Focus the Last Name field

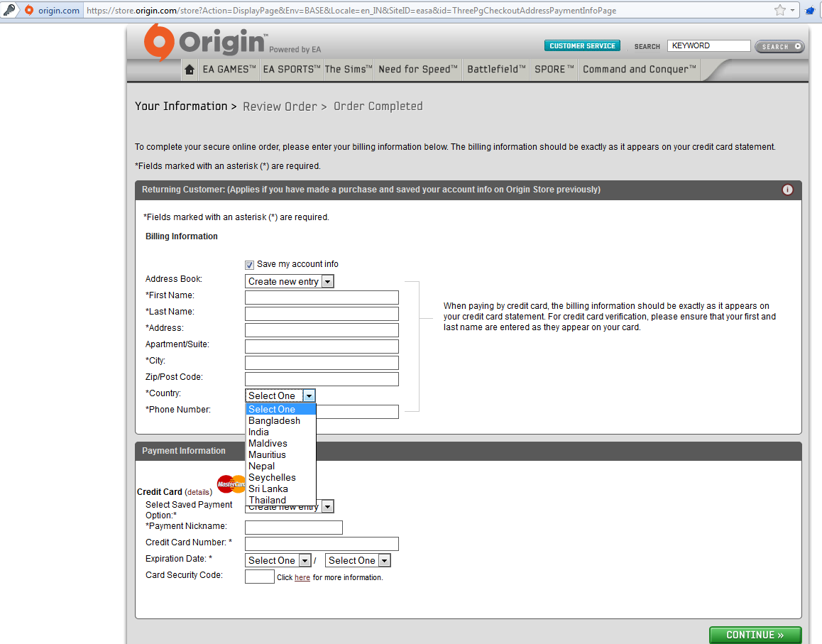[322, 314]
